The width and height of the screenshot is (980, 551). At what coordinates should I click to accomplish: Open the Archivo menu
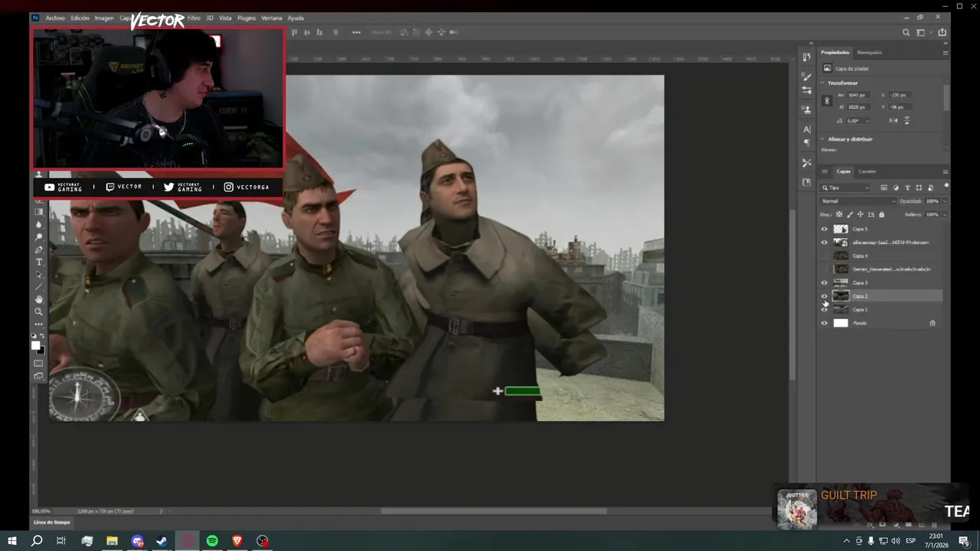coord(55,18)
